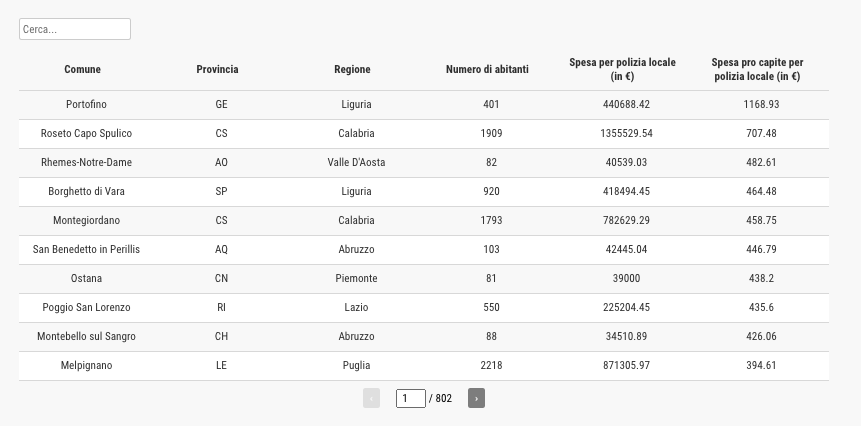Select Borghetto di Vara row
Image resolution: width=861 pixels, height=426 pixels.
[x=424, y=192]
